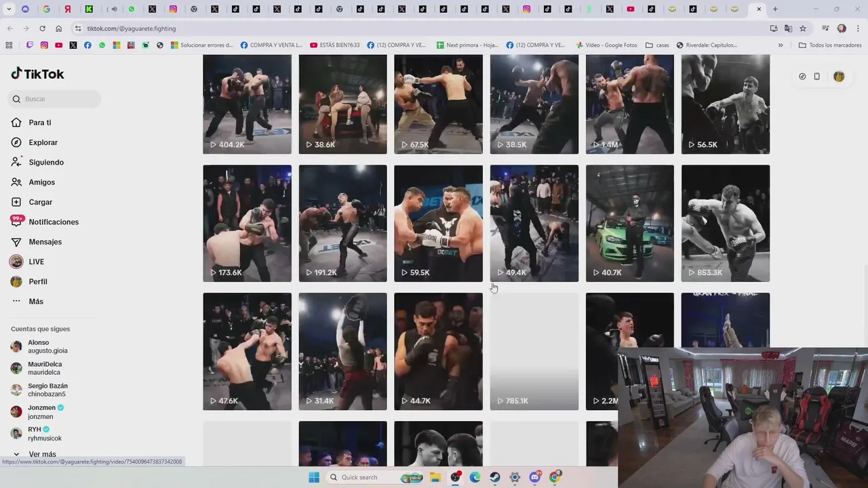Image resolution: width=868 pixels, height=488 pixels.
Task: Open the video with 173.6K views
Action: [247, 223]
